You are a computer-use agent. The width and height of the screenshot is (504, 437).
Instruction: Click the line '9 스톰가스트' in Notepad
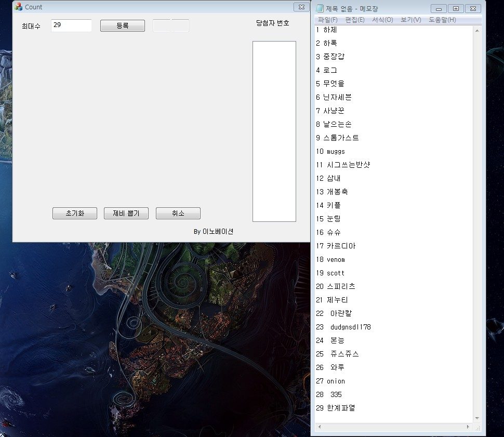(x=337, y=138)
